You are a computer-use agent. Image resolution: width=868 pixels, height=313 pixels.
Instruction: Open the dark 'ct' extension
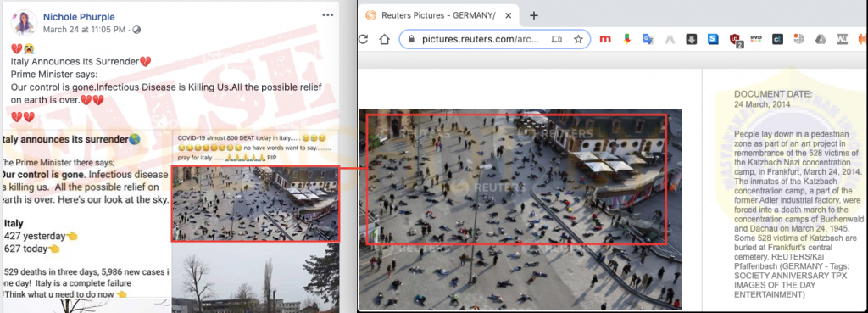777,39
